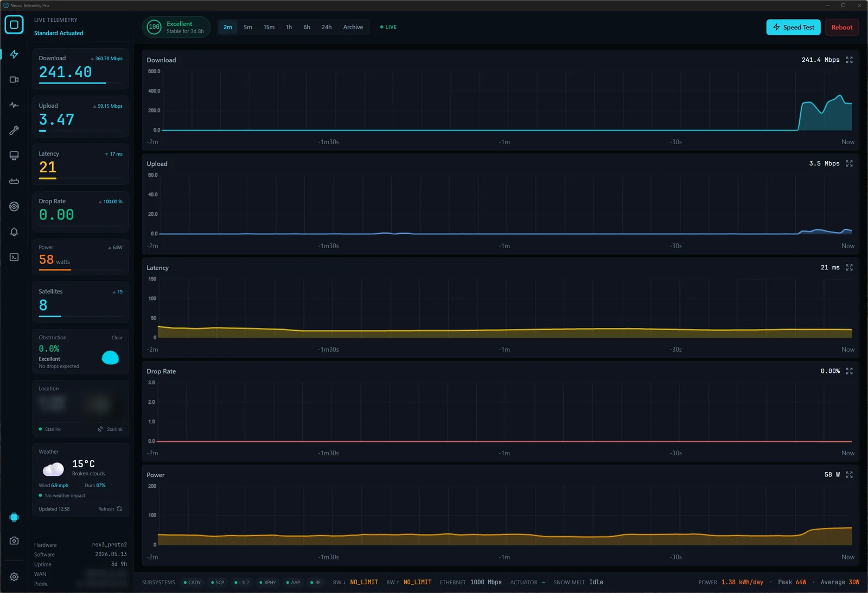This screenshot has height=593, width=868.
Task: Expand the Drop Rate chart to fullscreen
Action: [850, 371]
